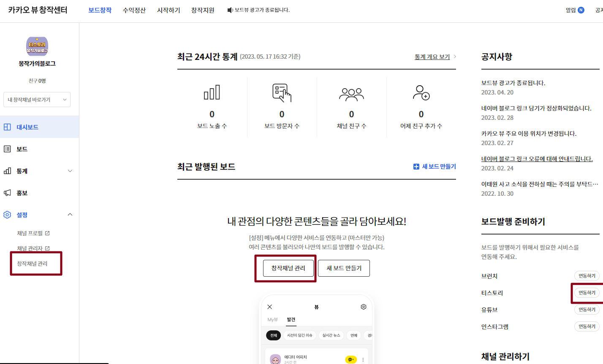Click the gear icon in phone preview
The width and height of the screenshot is (603, 364).
pyautogui.click(x=364, y=307)
